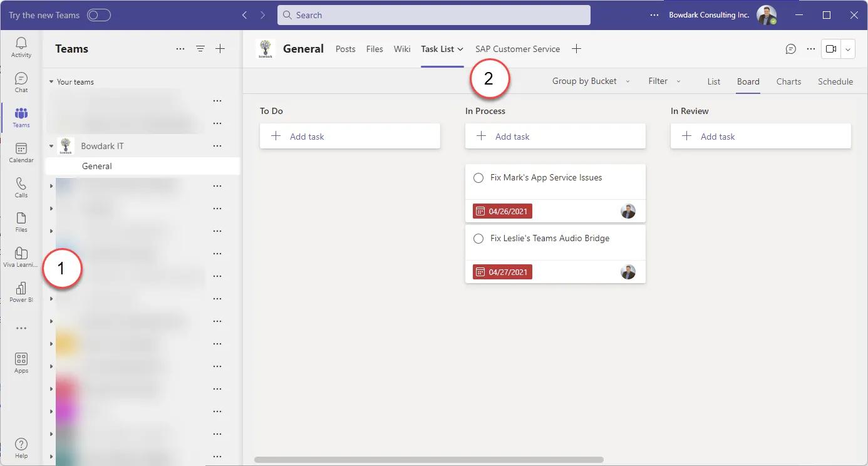
Task: Open the tab conversation chat icon
Action: point(791,49)
